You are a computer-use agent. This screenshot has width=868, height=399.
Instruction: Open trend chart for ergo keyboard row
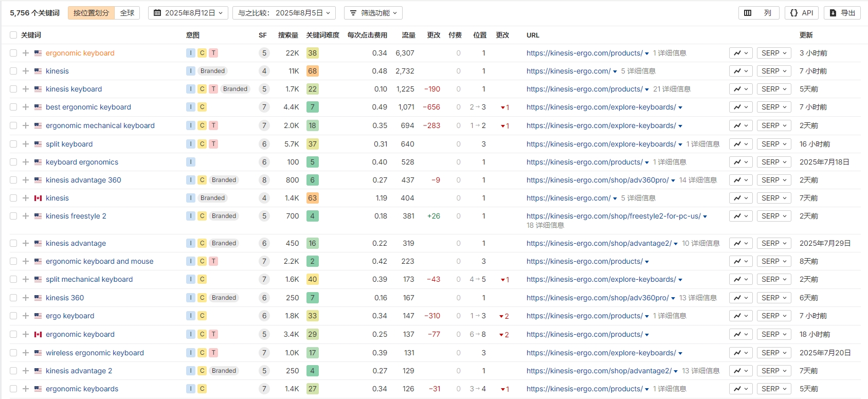tap(741, 316)
